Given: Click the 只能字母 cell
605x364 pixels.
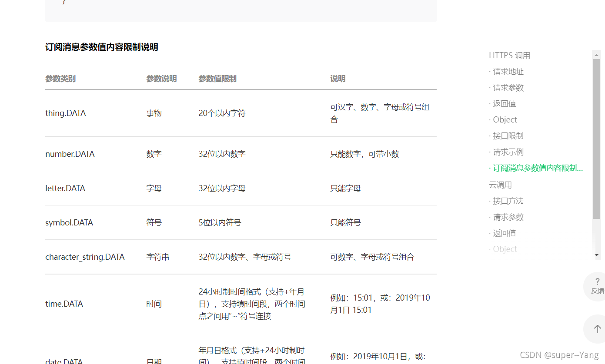Looking at the screenshot, I should (345, 189).
